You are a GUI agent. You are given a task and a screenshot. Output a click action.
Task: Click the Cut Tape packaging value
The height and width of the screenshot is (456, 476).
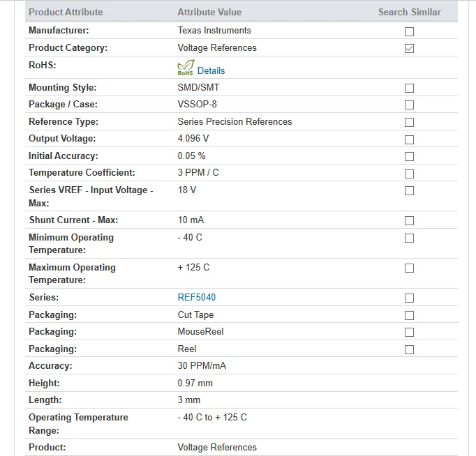(x=195, y=314)
